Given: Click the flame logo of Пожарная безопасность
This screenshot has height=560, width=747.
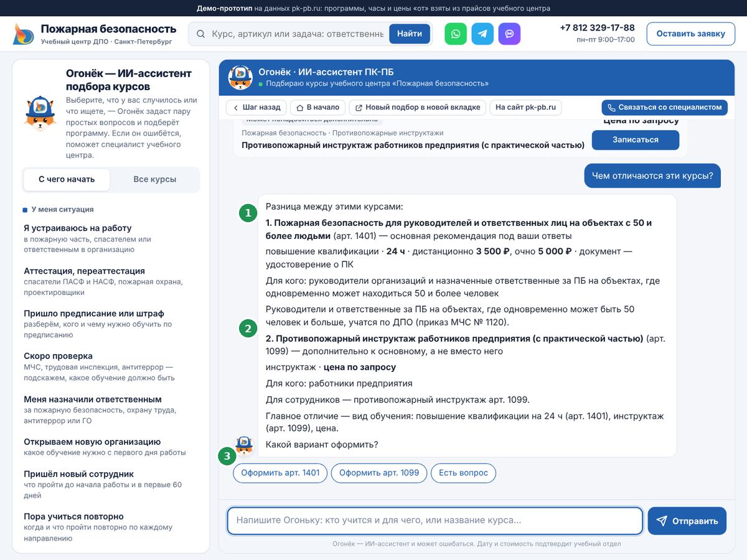Looking at the screenshot, I should click(x=24, y=34).
